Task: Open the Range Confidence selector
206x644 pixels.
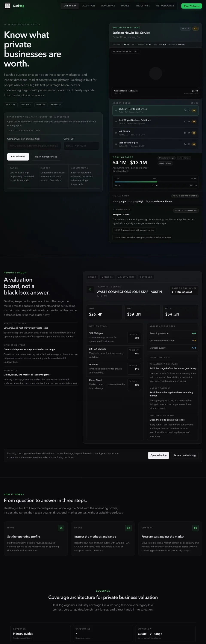Action: [x=184, y=290]
